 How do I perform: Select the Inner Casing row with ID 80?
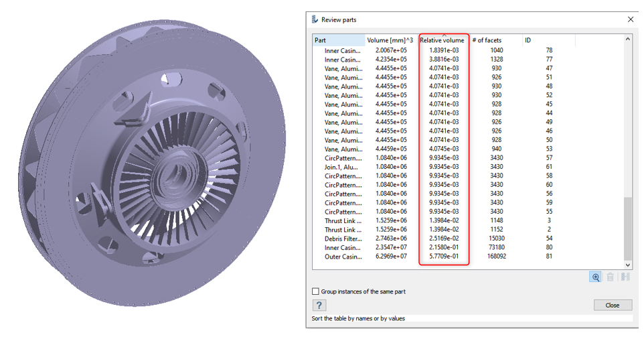click(343, 248)
